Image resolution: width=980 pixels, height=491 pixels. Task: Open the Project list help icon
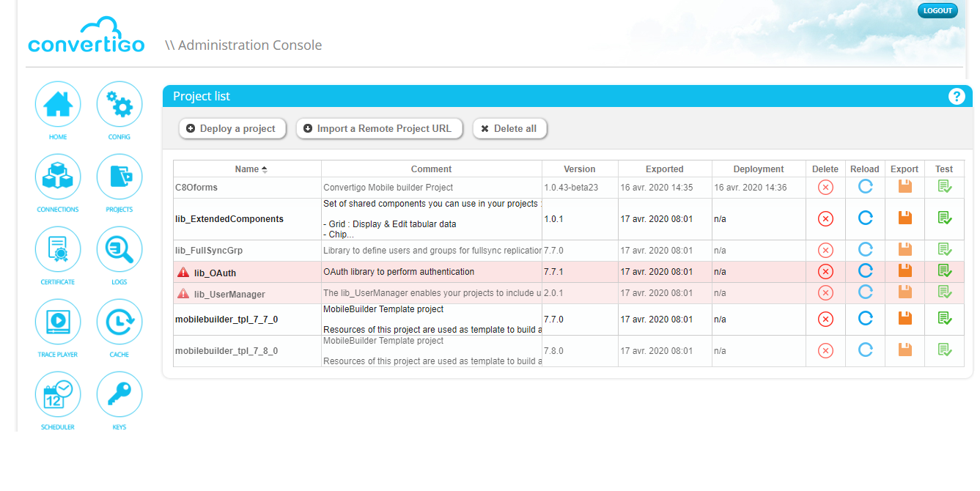click(x=957, y=96)
